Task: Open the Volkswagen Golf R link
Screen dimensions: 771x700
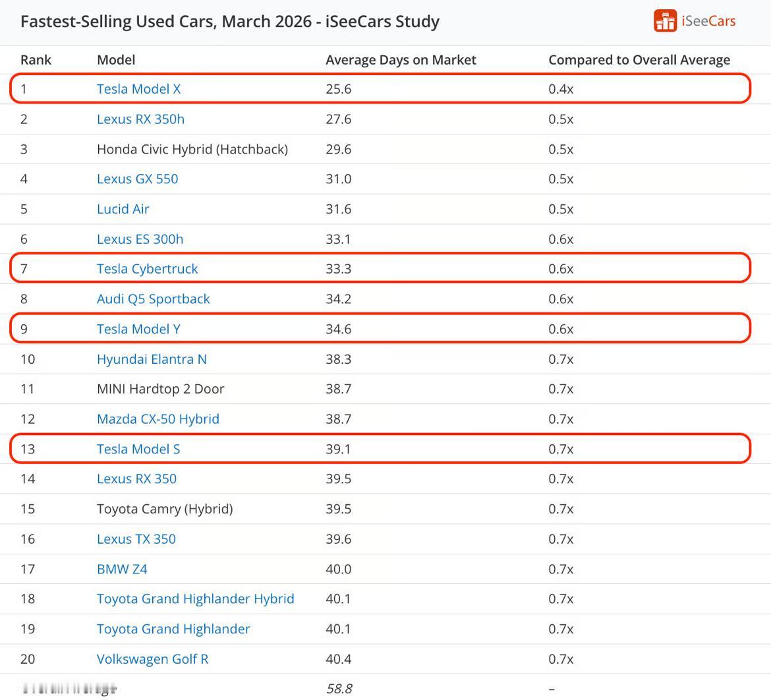Action: pos(152,659)
